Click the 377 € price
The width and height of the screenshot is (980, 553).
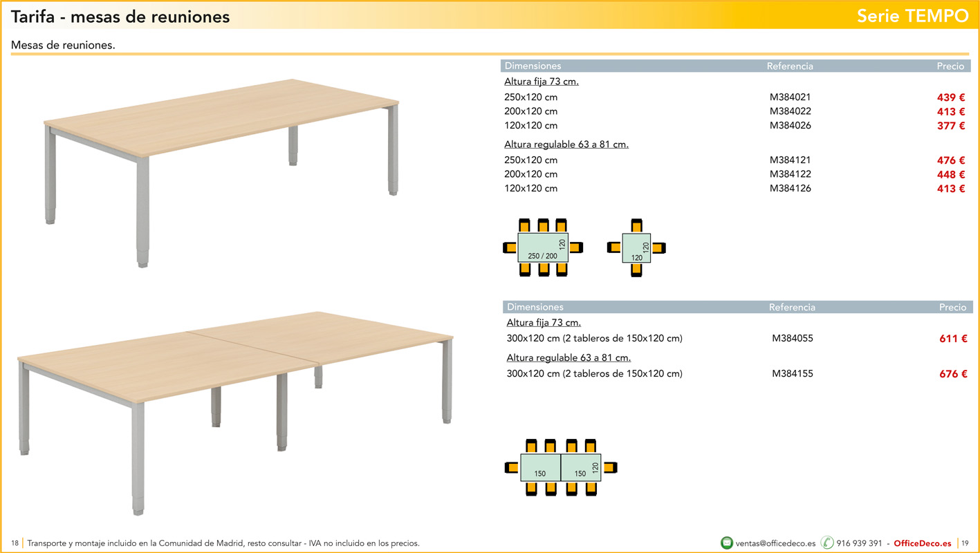coord(951,126)
